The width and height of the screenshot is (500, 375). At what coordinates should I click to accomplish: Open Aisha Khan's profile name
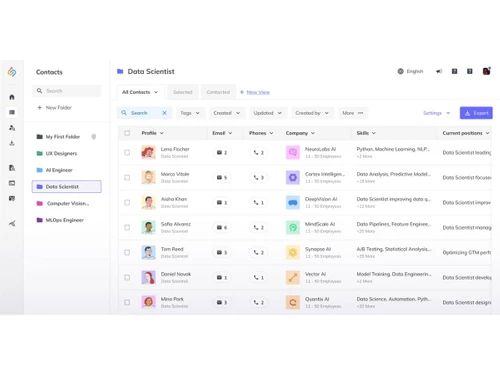[174, 199]
